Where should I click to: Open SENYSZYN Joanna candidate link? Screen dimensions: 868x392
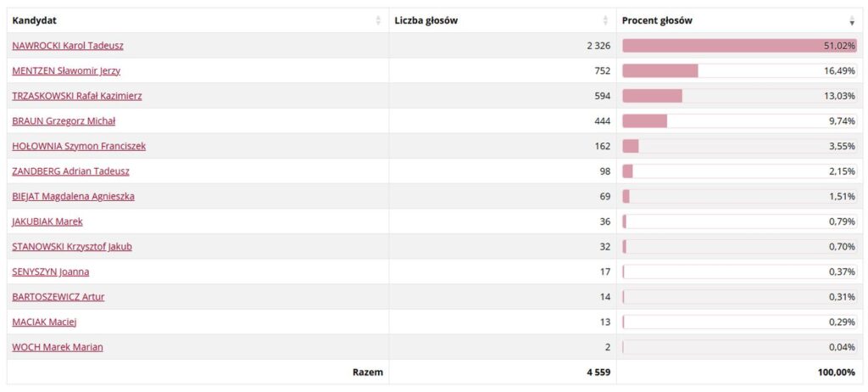pos(50,272)
